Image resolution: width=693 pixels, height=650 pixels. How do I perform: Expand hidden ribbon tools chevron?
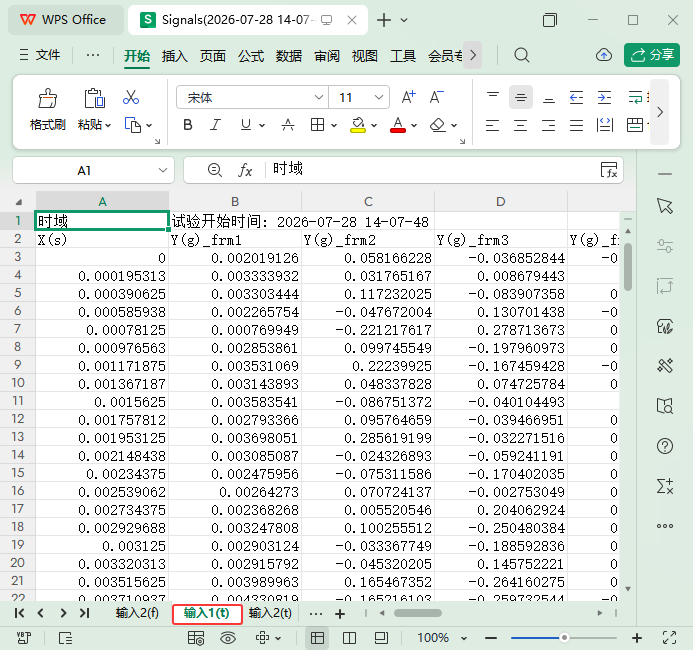[660, 112]
